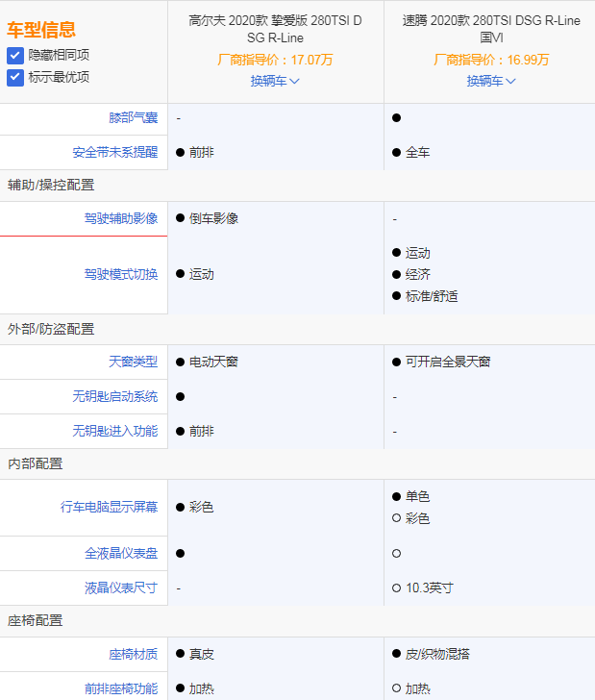Click the 驾驶模式切换 parameter link

coord(120,274)
